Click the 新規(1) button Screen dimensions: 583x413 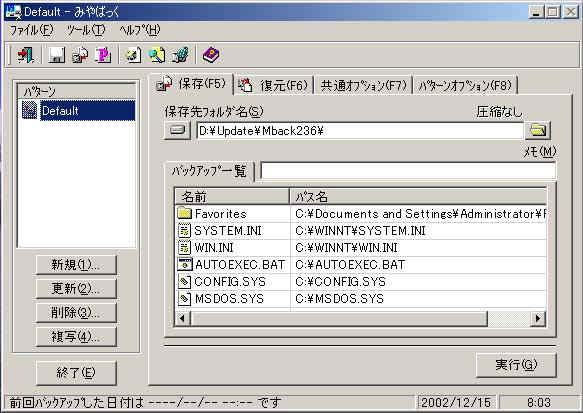tap(76, 265)
